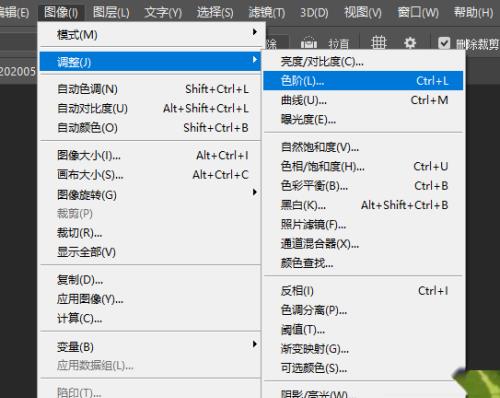The height and width of the screenshot is (398, 500).
Task: Choose 自动色调(N)
Action: pyautogui.click(x=150, y=89)
